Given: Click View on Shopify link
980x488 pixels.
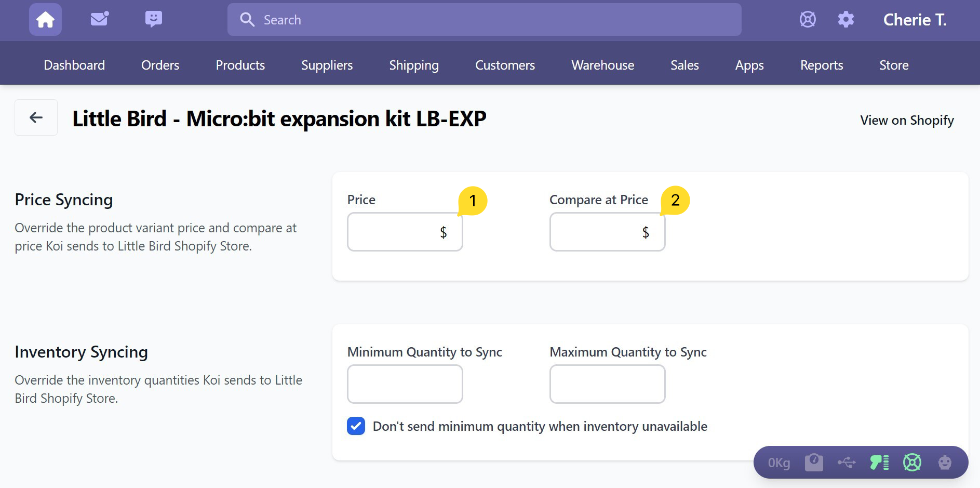Looking at the screenshot, I should pos(907,120).
